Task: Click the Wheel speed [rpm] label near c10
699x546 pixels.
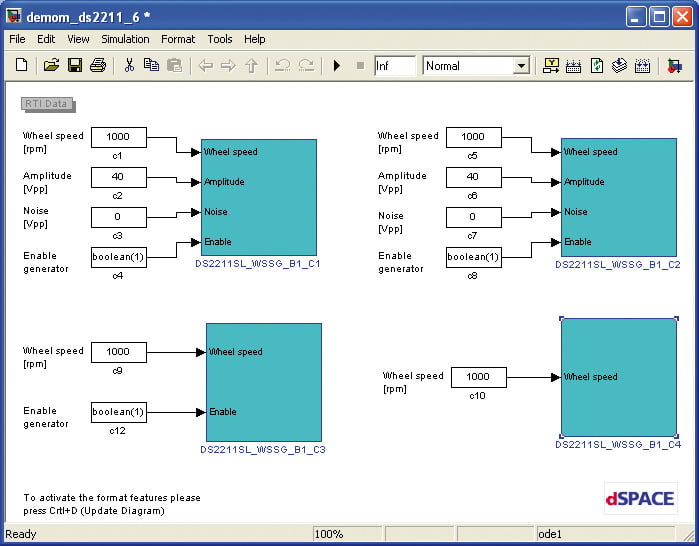Action: coord(413,382)
